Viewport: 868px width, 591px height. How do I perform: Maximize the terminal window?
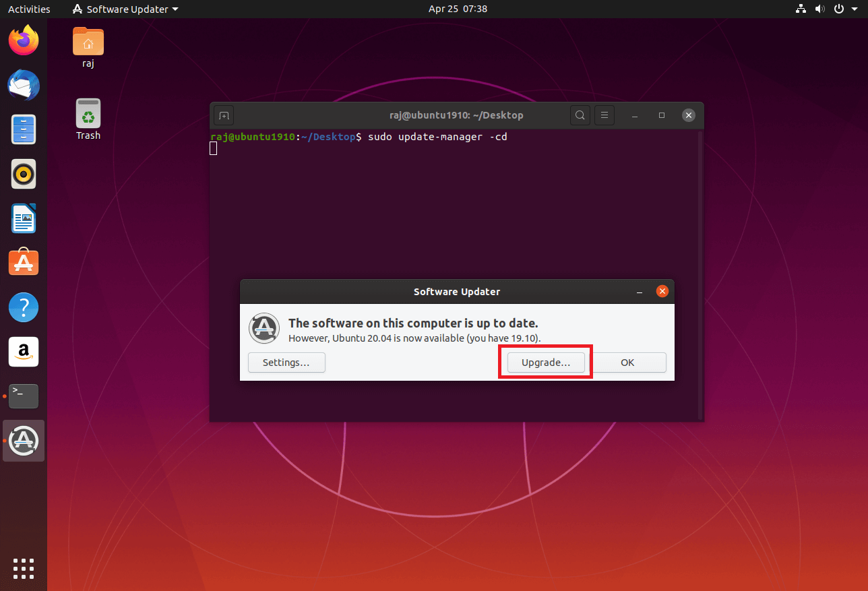click(x=662, y=115)
